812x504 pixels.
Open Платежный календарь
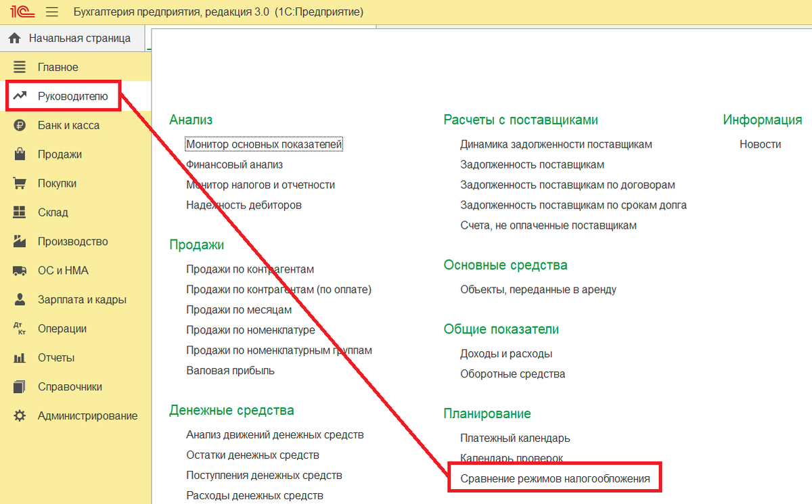coord(515,438)
